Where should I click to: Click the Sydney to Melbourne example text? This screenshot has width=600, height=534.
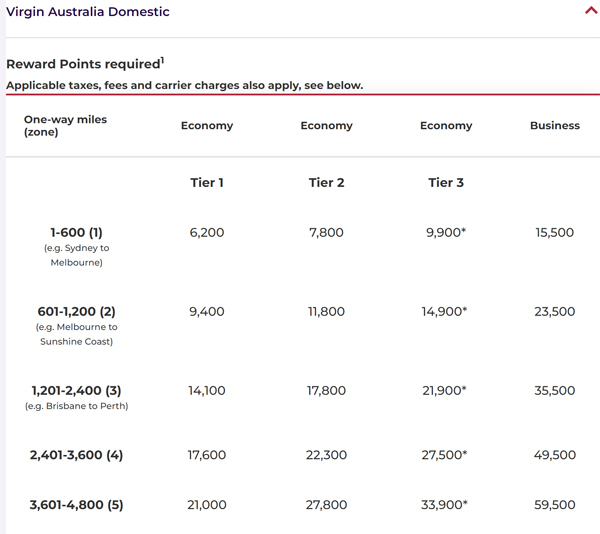[77, 255]
